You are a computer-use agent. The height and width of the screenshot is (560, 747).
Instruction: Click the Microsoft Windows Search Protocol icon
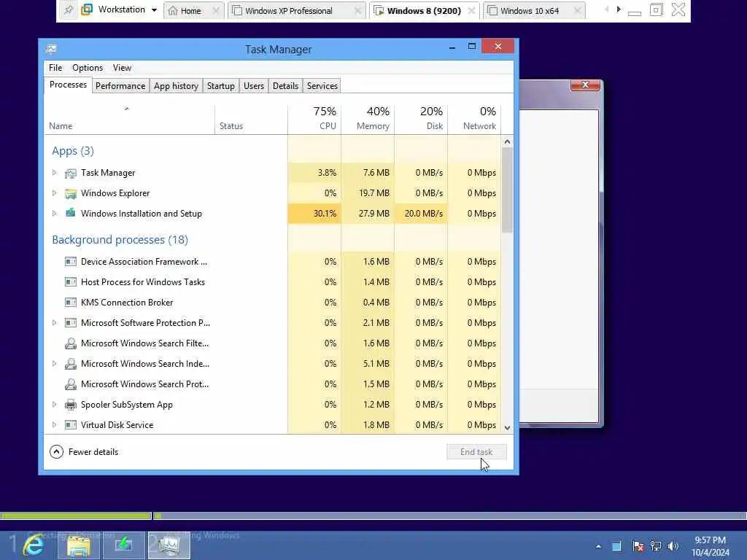pos(71,384)
